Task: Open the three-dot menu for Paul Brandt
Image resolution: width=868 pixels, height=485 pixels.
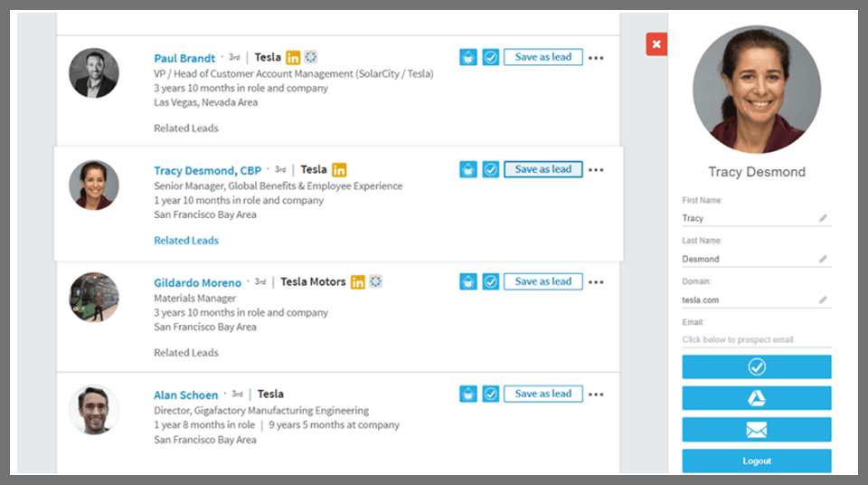Action: point(596,58)
